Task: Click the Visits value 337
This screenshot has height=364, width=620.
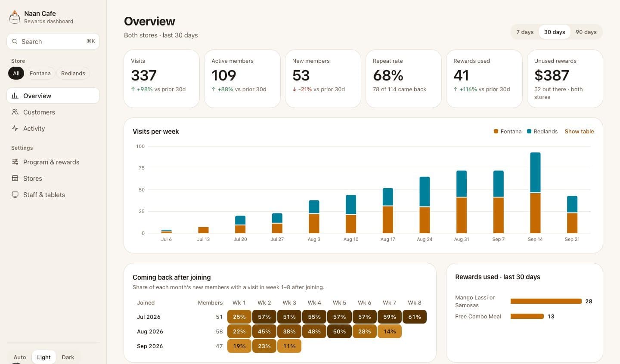Action: (144, 75)
